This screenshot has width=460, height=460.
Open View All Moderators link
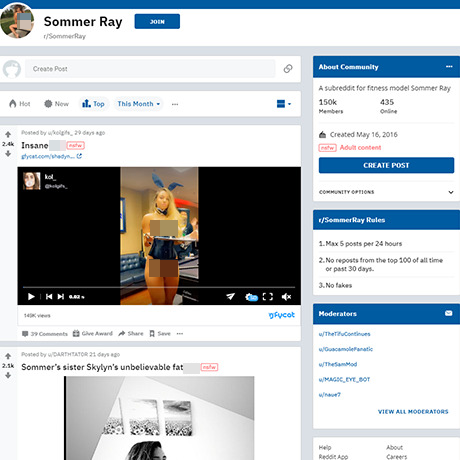tap(413, 412)
